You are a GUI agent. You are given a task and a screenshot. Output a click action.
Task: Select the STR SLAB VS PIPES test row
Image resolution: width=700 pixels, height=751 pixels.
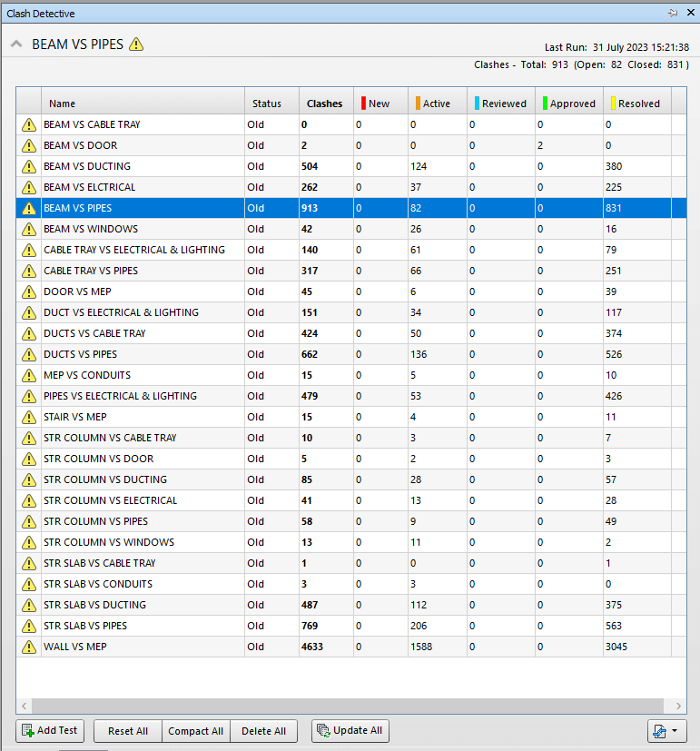[351, 626]
